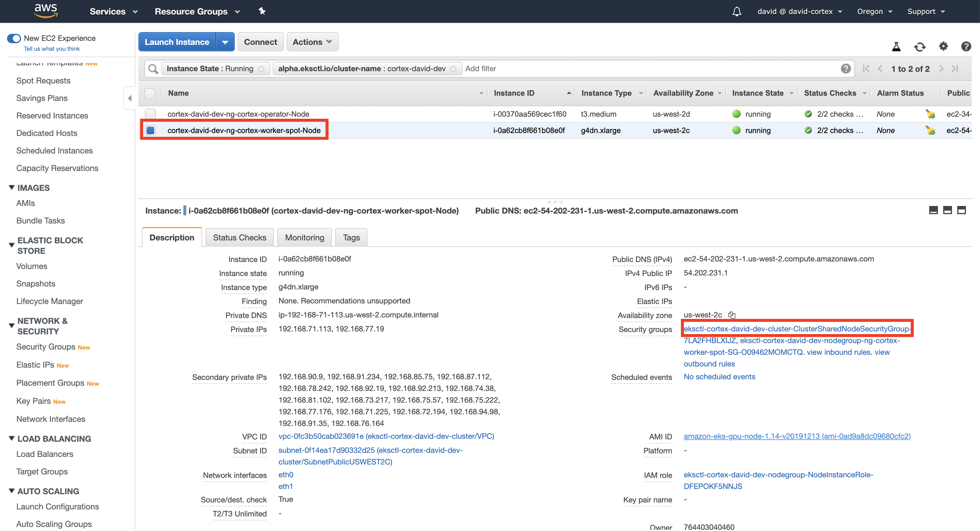
Task: Minimize the details pane
Action: pos(933,210)
